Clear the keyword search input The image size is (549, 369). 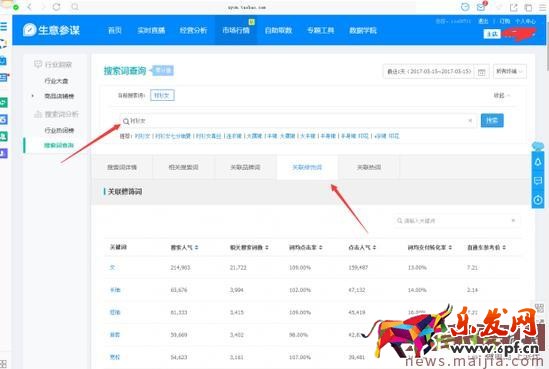tap(470, 120)
